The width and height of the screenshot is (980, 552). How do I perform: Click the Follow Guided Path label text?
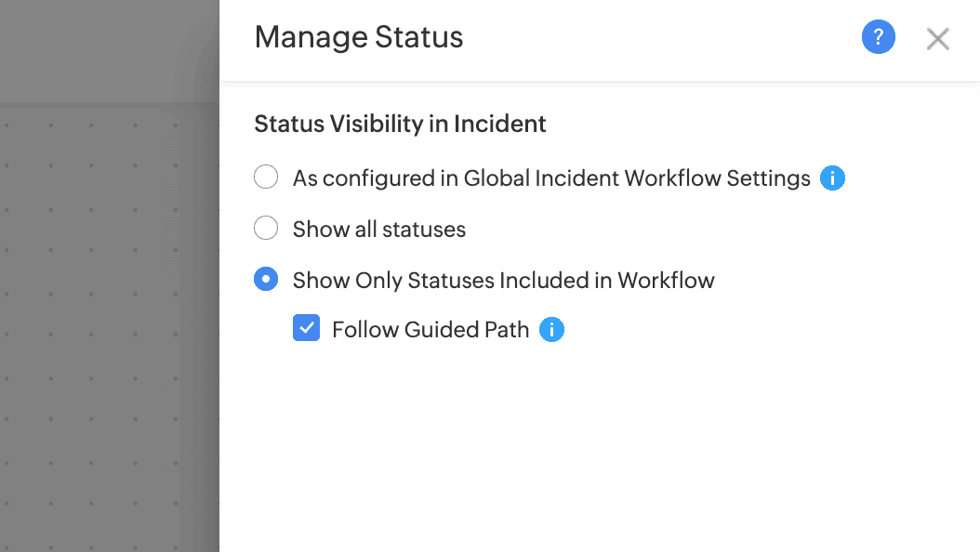coord(429,329)
